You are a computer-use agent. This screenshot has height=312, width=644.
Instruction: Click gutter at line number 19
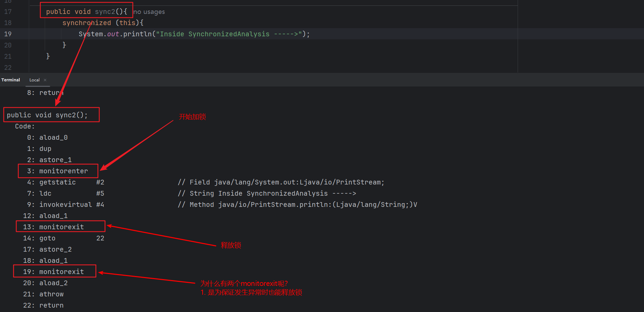(8, 34)
